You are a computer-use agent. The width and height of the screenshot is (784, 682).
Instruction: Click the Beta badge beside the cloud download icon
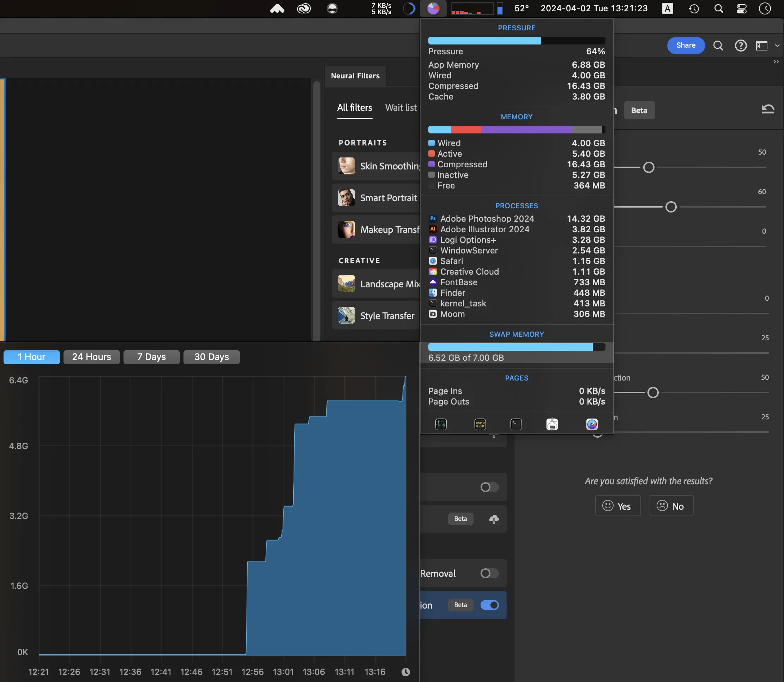pyautogui.click(x=461, y=519)
